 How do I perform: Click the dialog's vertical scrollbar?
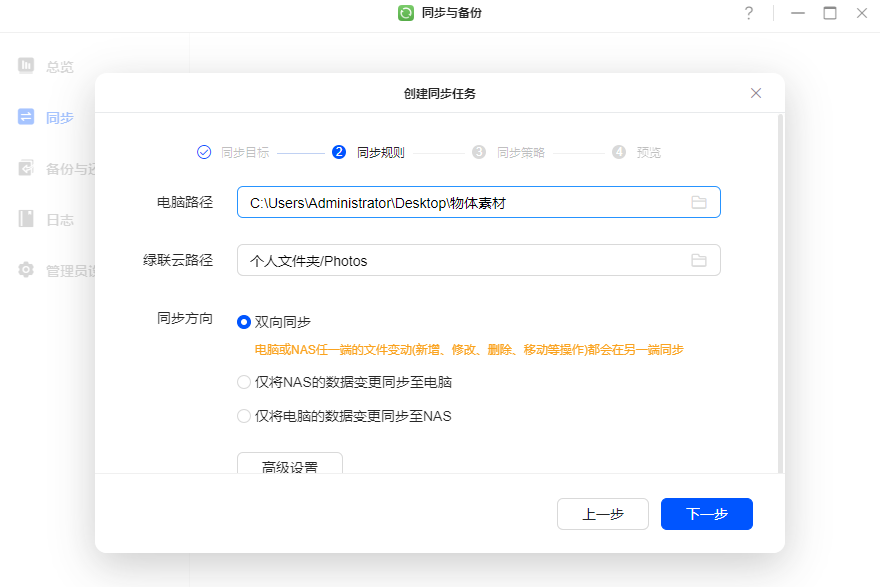coord(780,290)
